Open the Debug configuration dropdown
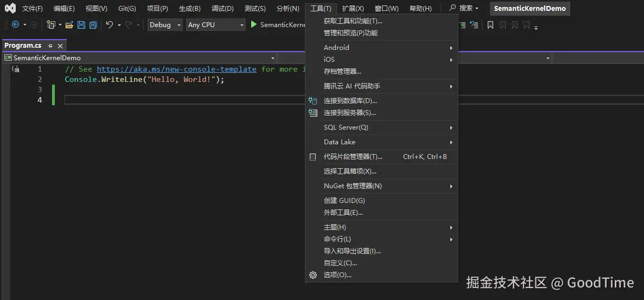 point(165,24)
